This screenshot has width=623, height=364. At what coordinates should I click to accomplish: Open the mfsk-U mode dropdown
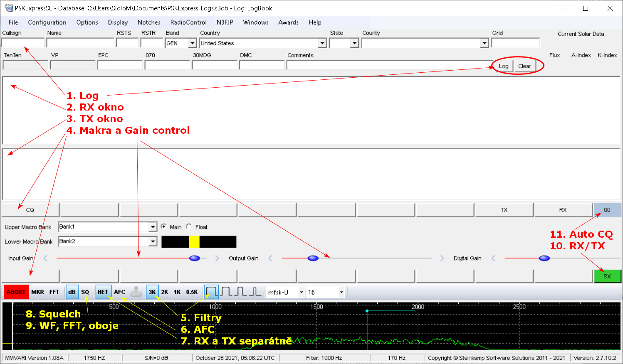point(302,293)
